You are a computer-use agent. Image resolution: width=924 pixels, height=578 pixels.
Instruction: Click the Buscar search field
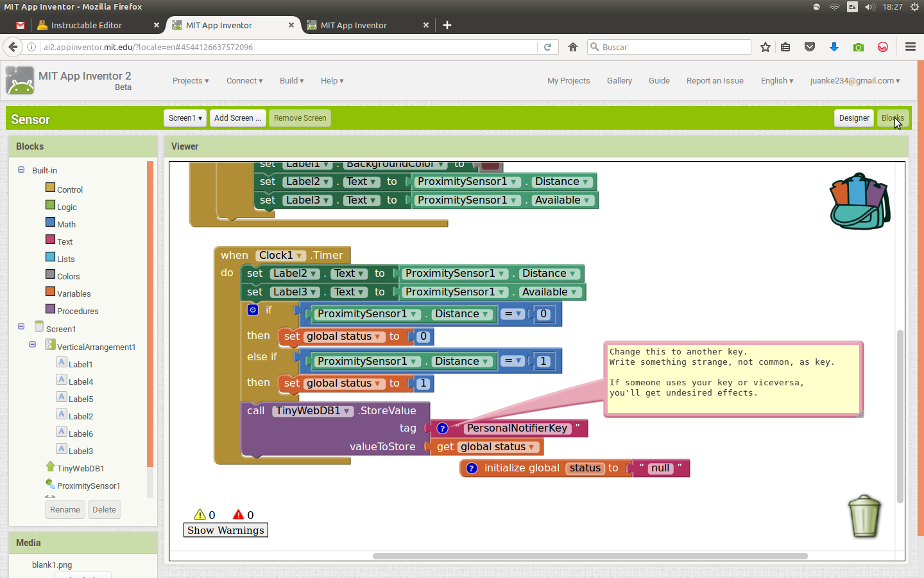point(669,47)
